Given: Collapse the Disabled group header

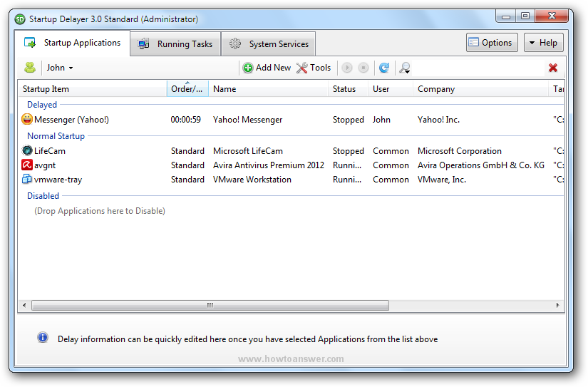Looking at the screenshot, I should click(x=43, y=196).
